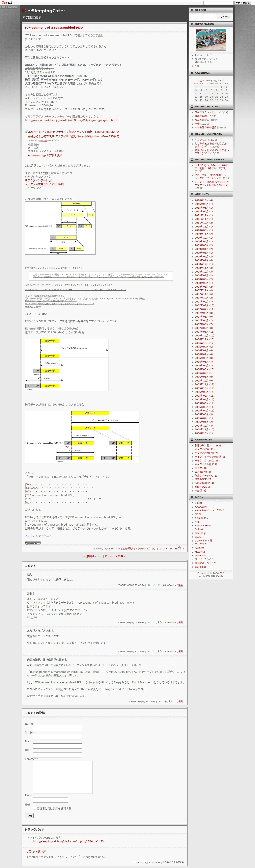
Task: Open the FC2 copyright link in sidebar footer
Action: 222,573
